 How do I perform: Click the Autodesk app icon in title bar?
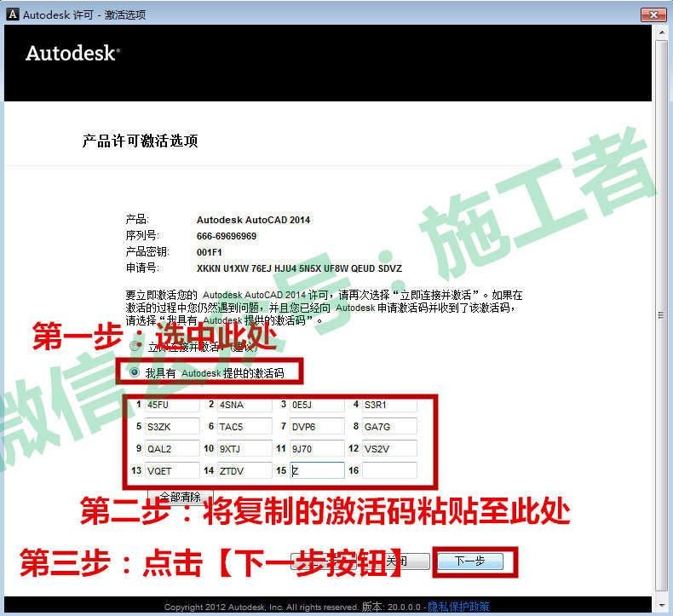13,14
